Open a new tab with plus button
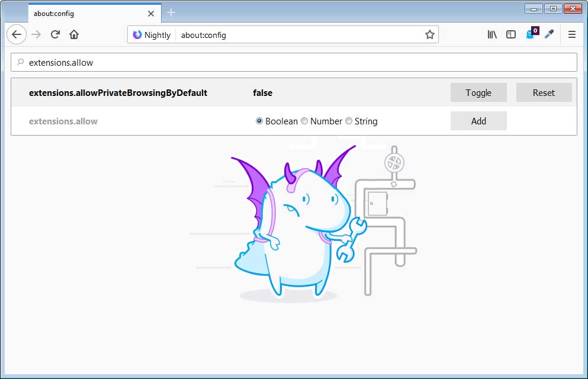 [x=171, y=13]
